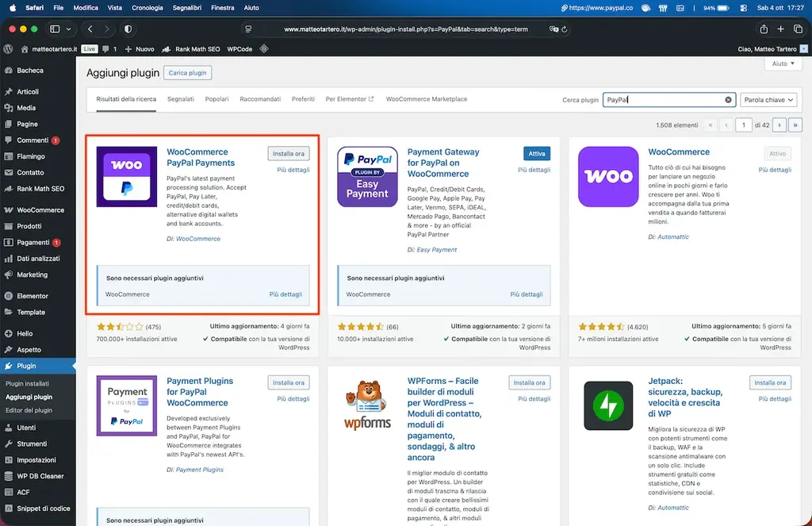Clear the plugin search field with X
This screenshot has height=526, width=812.
coord(728,100)
